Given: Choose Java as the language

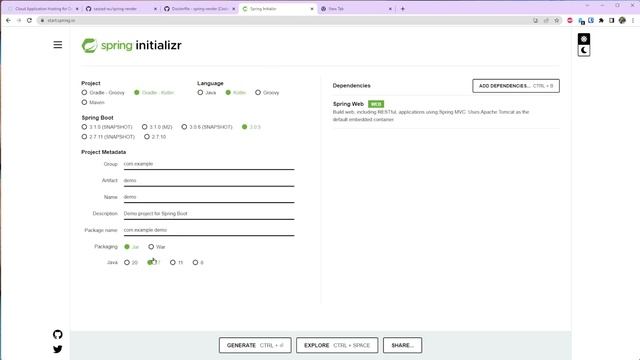Looking at the screenshot, I should [x=207, y=93].
